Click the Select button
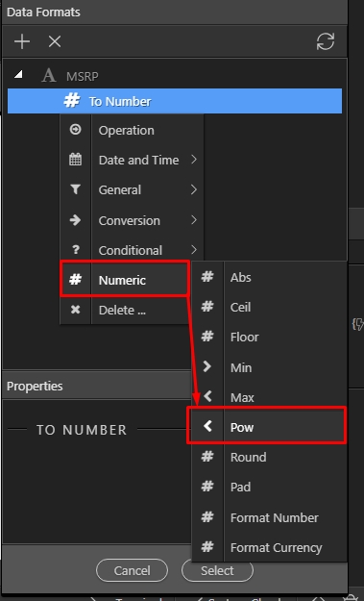The image size is (364, 601). click(217, 571)
